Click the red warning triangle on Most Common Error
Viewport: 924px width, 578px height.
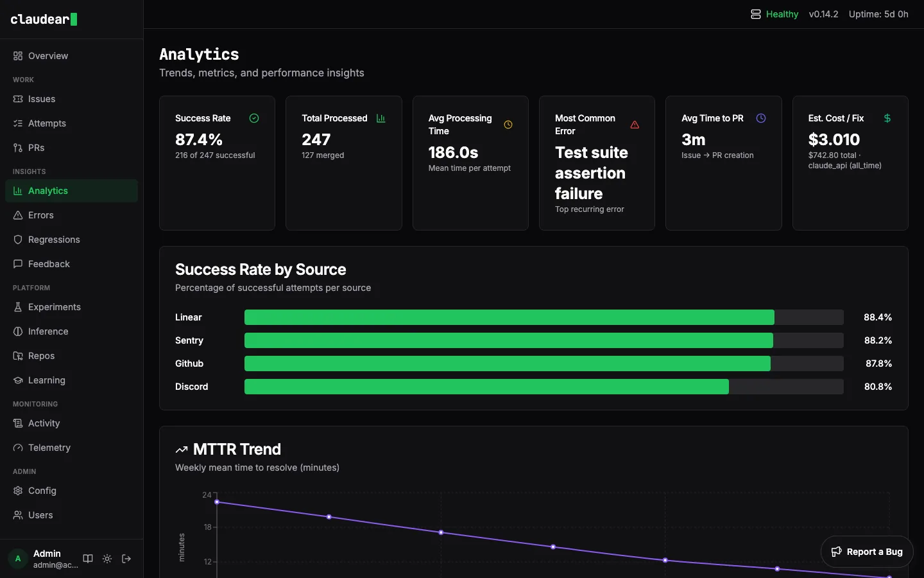click(x=635, y=125)
